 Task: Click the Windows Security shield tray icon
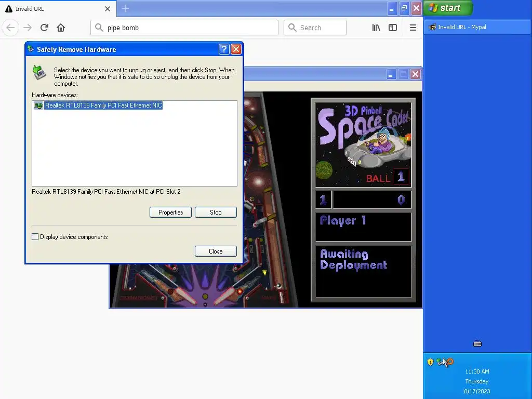pyautogui.click(x=430, y=362)
